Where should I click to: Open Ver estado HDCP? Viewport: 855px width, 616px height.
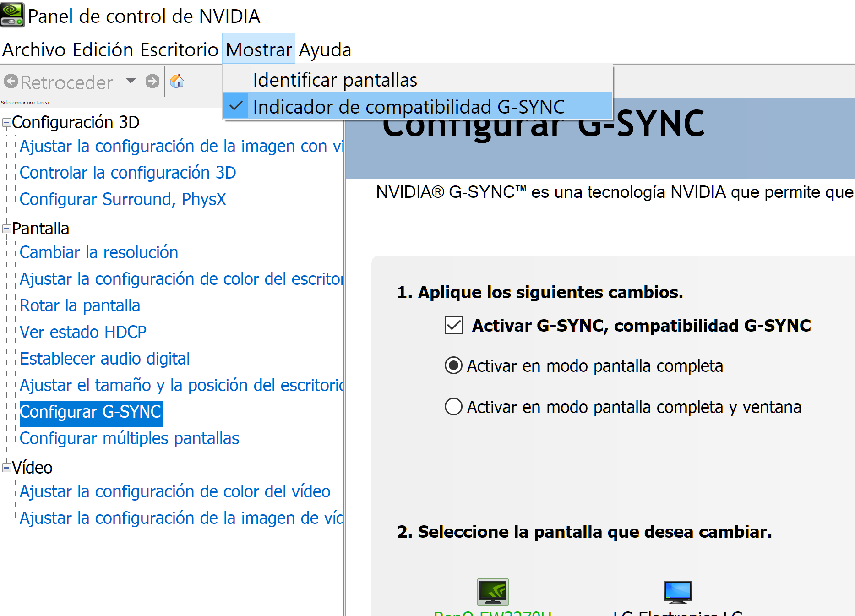click(83, 332)
